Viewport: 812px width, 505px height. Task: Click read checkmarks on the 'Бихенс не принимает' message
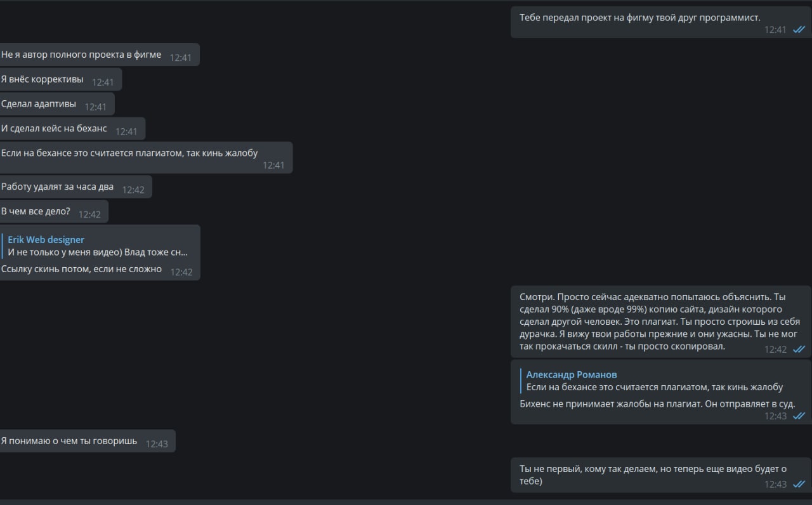click(x=799, y=416)
